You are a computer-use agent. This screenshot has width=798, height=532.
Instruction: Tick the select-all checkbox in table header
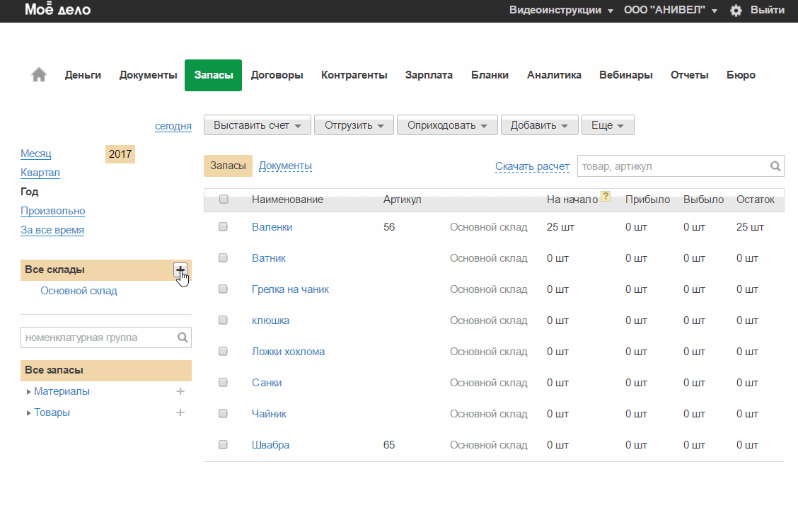pyautogui.click(x=224, y=199)
